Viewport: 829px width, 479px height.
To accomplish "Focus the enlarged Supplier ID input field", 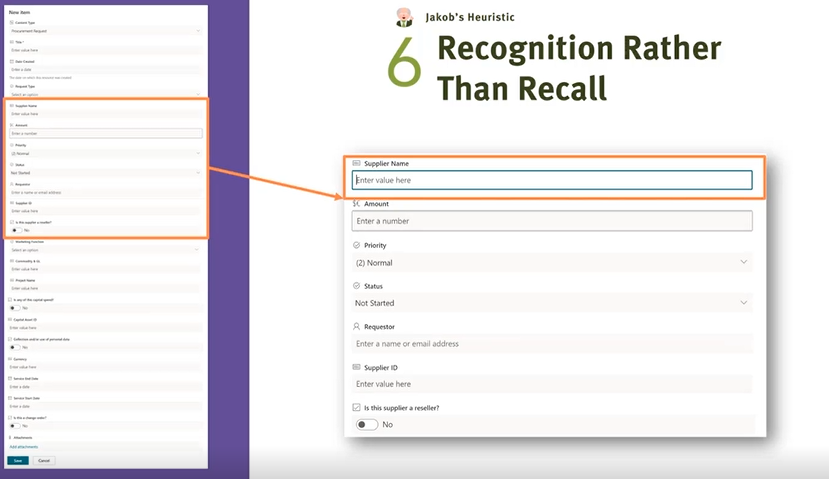I will point(552,384).
